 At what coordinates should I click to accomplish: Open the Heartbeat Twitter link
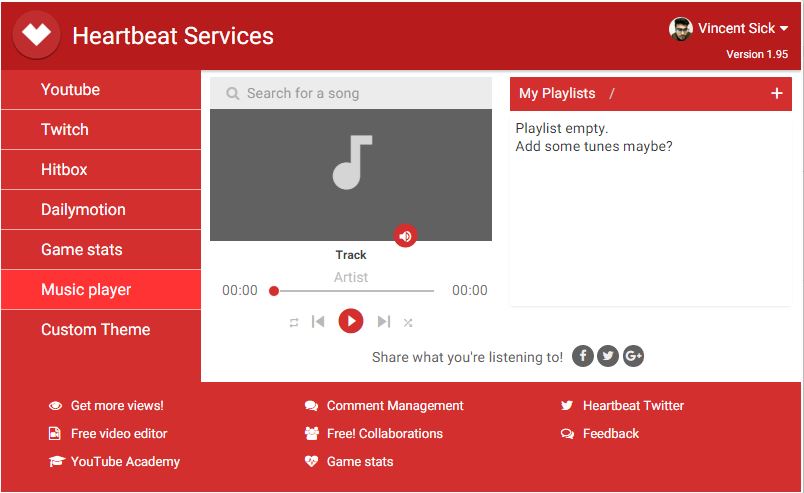[x=633, y=406]
